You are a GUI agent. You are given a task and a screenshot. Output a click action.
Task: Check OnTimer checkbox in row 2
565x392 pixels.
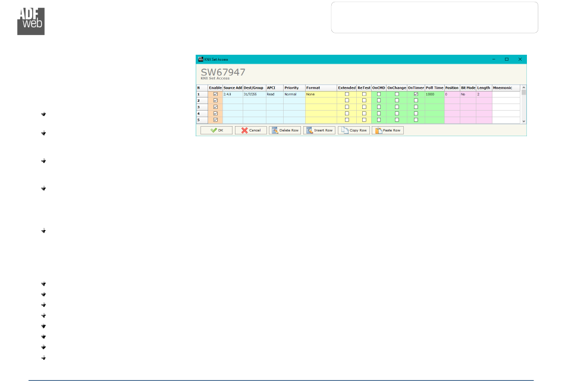click(416, 101)
